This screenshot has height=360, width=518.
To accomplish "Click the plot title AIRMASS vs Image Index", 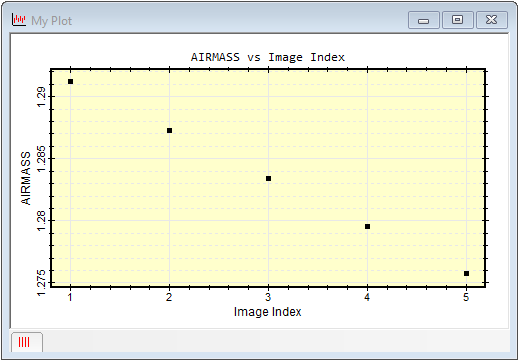I will pyautogui.click(x=268, y=57).
